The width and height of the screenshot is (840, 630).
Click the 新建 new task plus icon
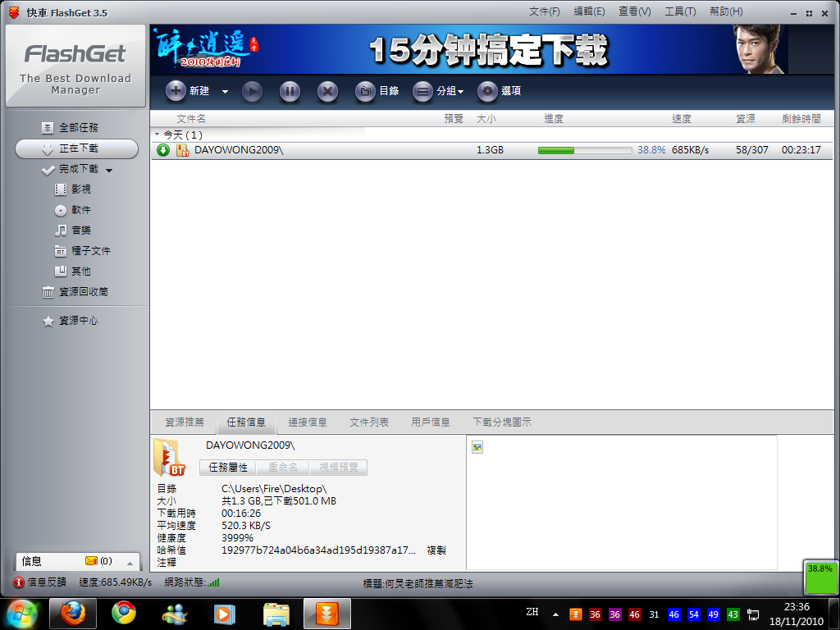coord(176,91)
